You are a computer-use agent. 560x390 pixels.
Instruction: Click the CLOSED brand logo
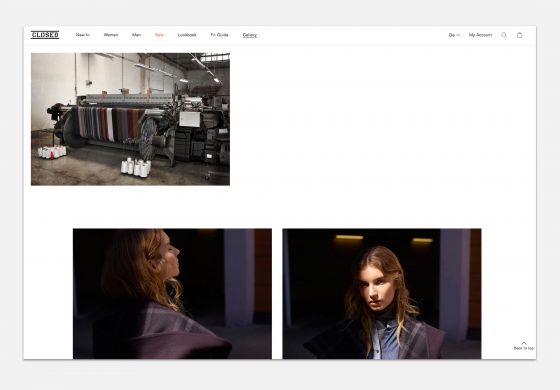(x=45, y=35)
